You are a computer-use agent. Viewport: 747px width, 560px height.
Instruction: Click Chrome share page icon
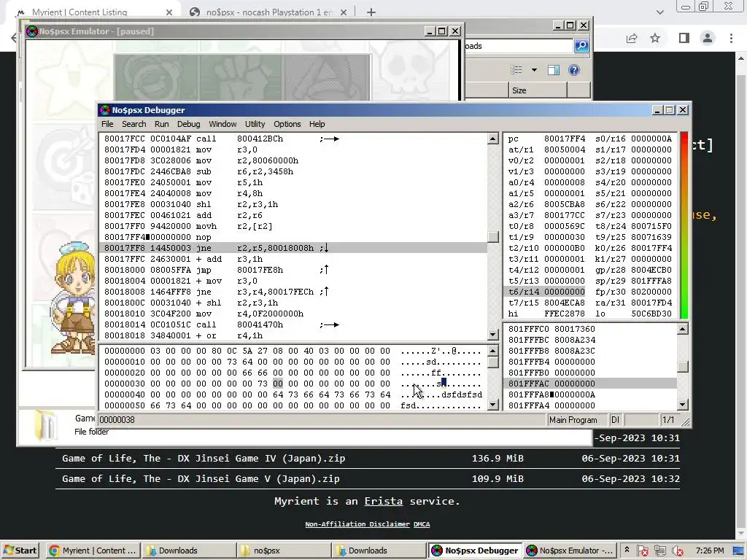point(632,38)
